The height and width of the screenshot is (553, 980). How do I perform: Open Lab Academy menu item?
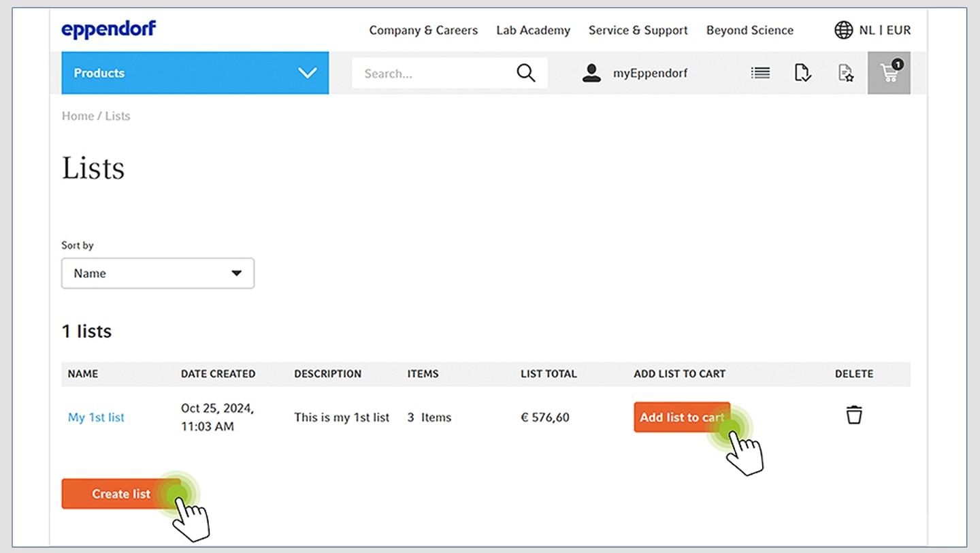tap(533, 30)
